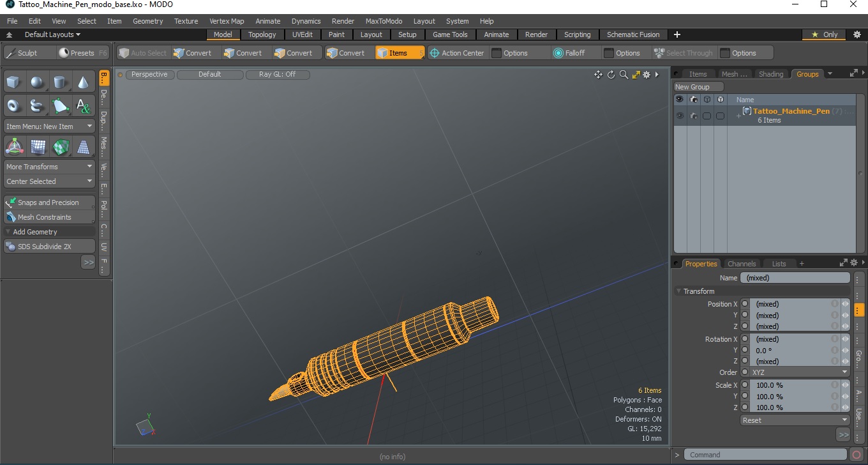Toggle visibility eye of Tattoo_Machine_Pen group
Screen dimensions: 868x465
(680, 116)
